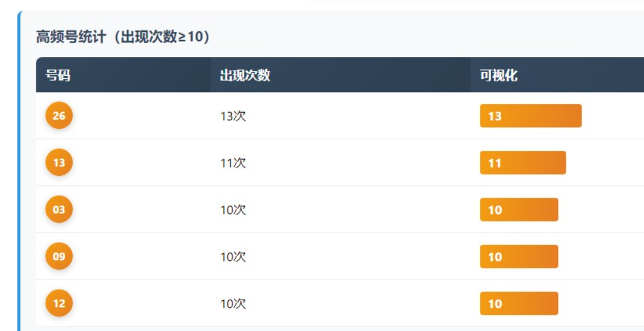Click the round 03 number badge
The width and height of the screenshot is (644, 331).
coord(59,210)
